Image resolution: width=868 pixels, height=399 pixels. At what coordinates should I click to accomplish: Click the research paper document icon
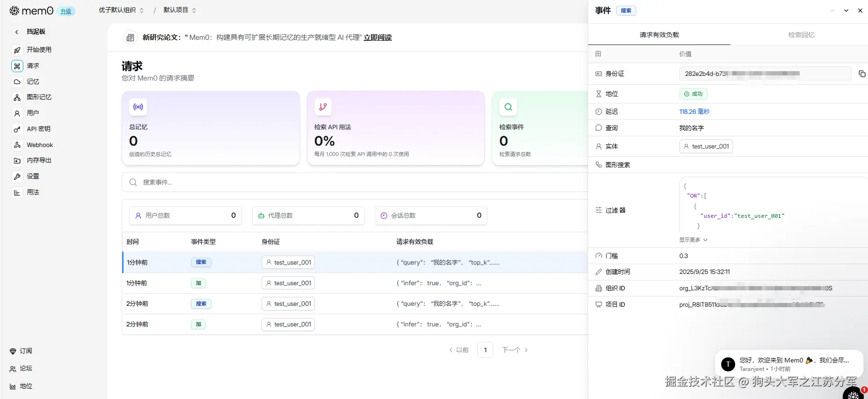pos(131,37)
